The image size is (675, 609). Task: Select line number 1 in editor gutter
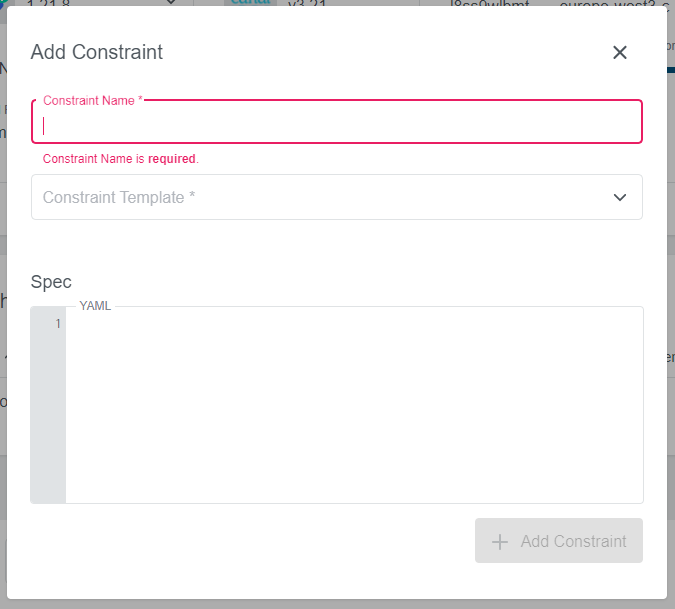(58, 324)
